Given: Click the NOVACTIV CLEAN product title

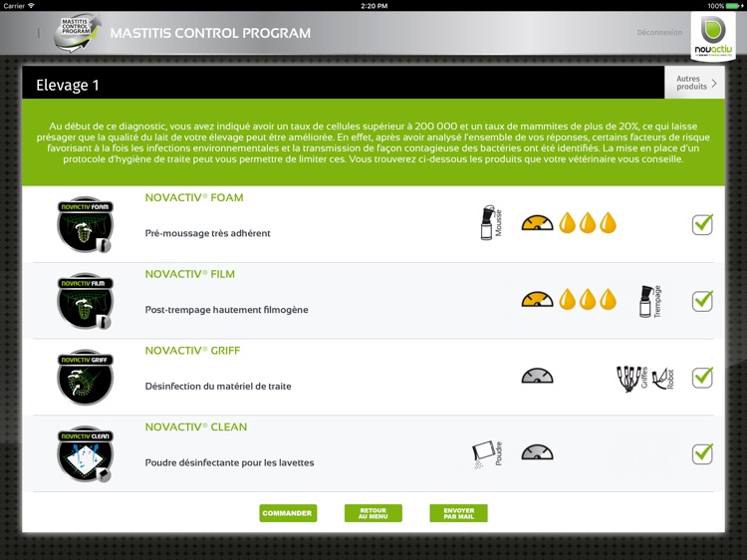Looking at the screenshot, I should [x=196, y=427].
